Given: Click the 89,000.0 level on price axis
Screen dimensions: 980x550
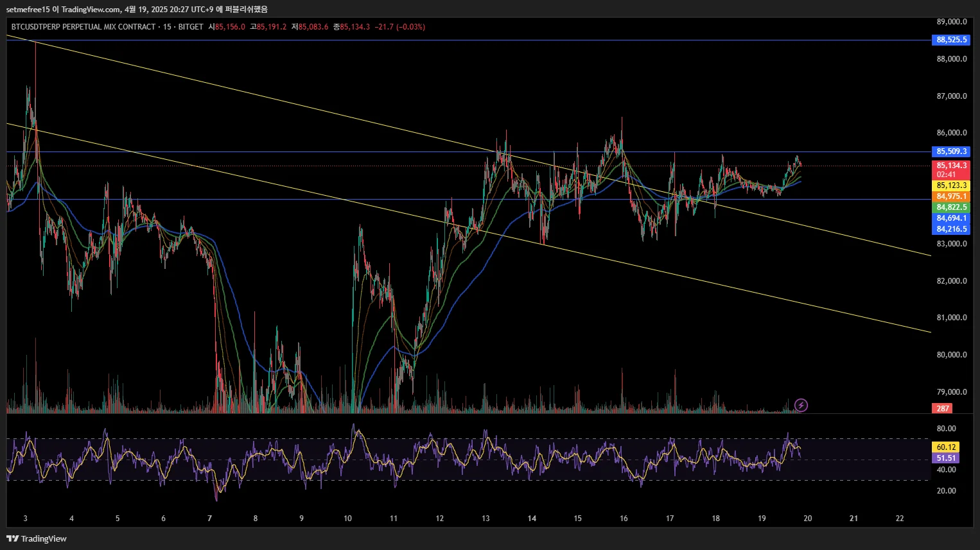Looking at the screenshot, I should [x=951, y=22].
